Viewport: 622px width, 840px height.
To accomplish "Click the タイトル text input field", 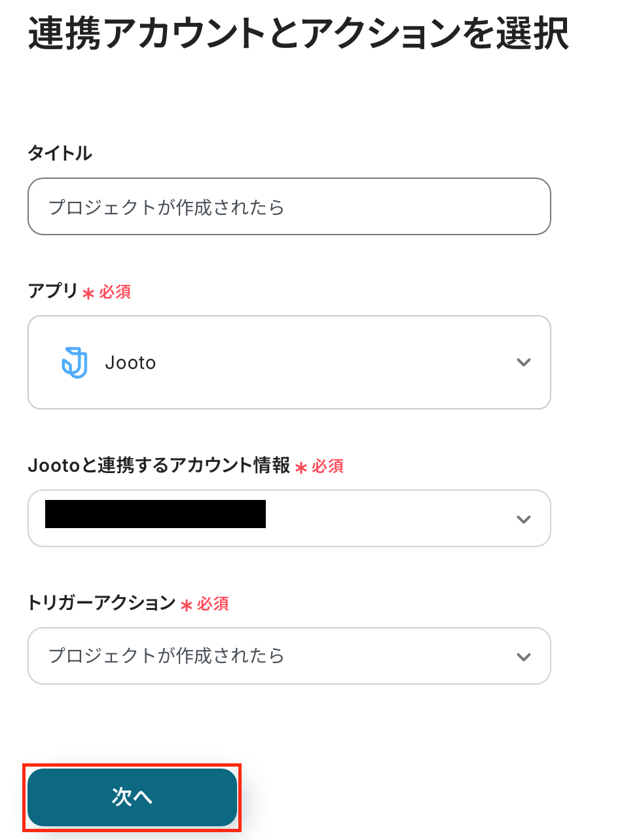I will point(289,207).
